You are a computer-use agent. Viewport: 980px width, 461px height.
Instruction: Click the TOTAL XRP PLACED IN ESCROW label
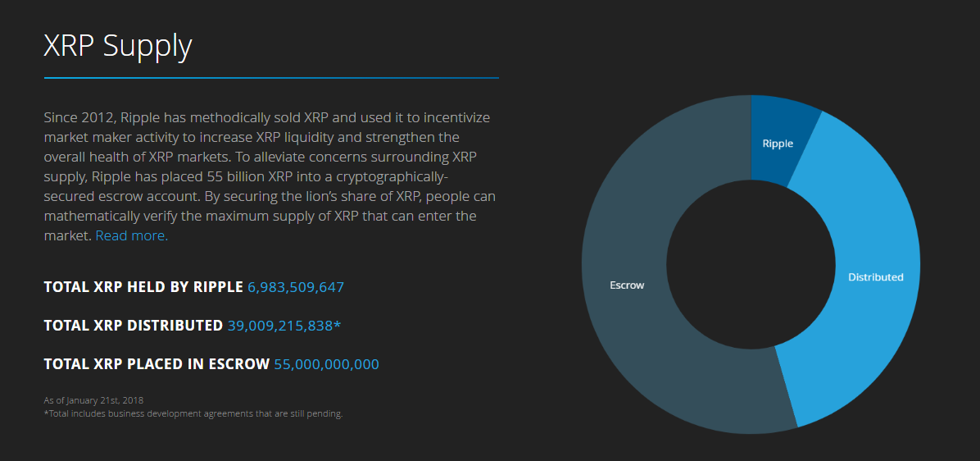pos(157,364)
